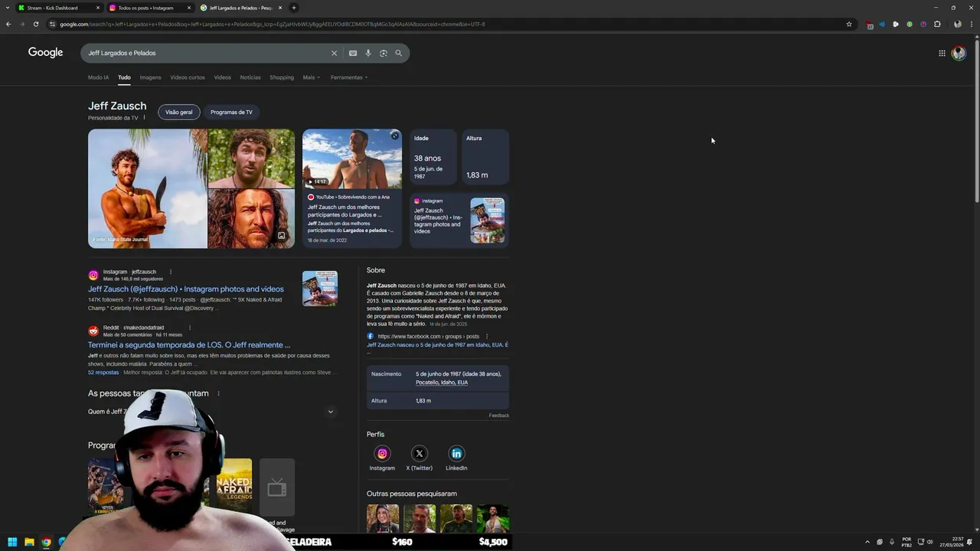This screenshot has width=980, height=551.
Task: Reload the page in Chrome
Action: [x=36, y=24]
